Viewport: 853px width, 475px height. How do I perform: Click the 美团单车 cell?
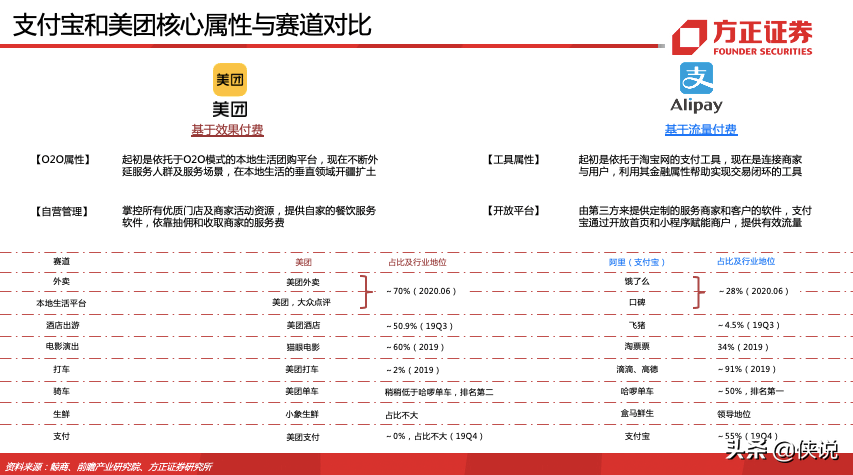click(x=302, y=391)
